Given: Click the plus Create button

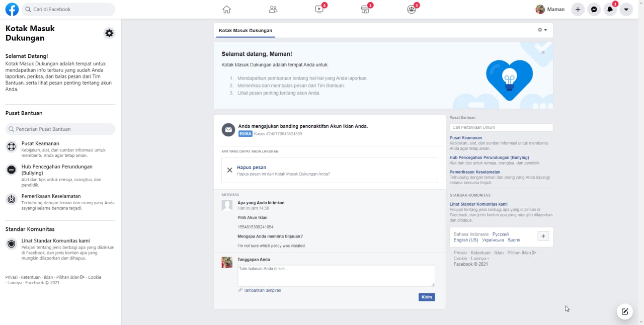Looking at the screenshot, I should (578, 9).
